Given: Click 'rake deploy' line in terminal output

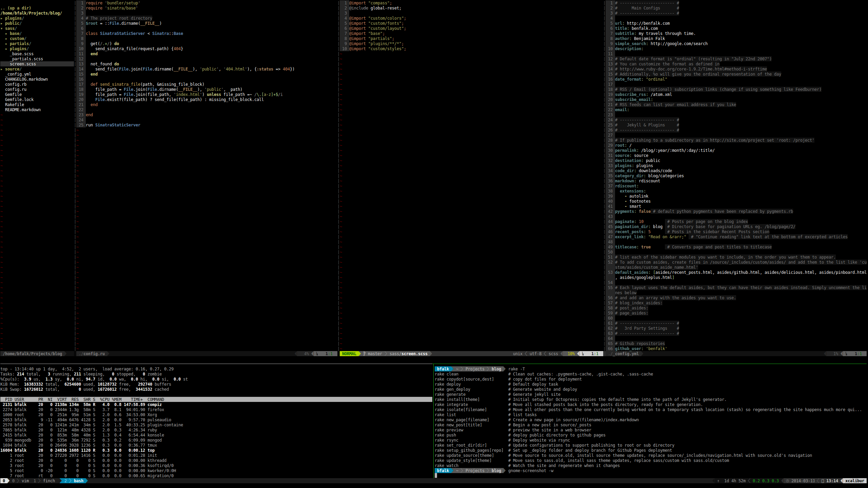Looking at the screenshot, I should (x=496, y=384).
